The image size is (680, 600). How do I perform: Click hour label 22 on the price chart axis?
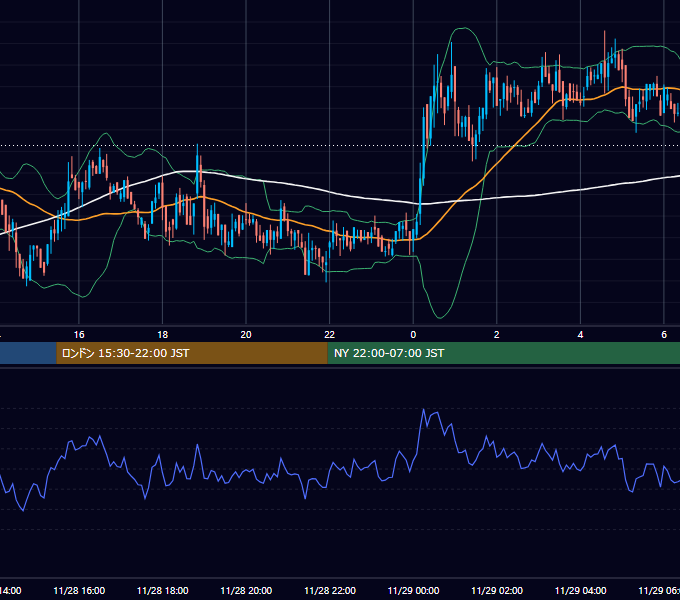point(330,335)
